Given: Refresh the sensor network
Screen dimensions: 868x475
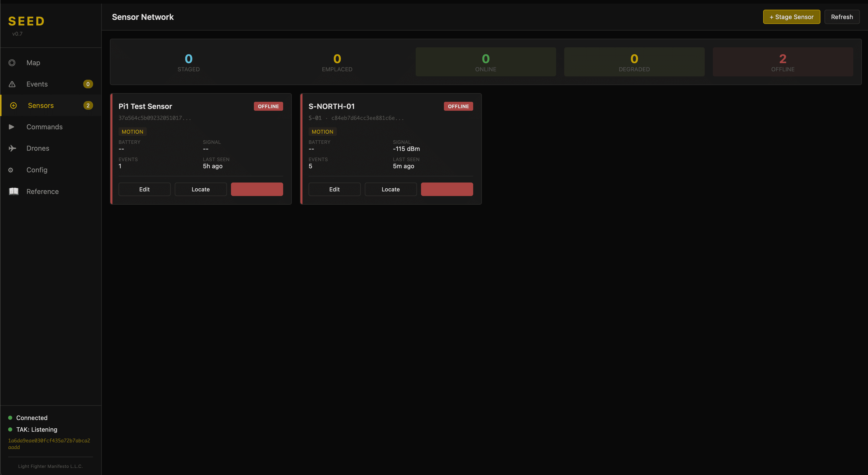Looking at the screenshot, I should (x=842, y=17).
